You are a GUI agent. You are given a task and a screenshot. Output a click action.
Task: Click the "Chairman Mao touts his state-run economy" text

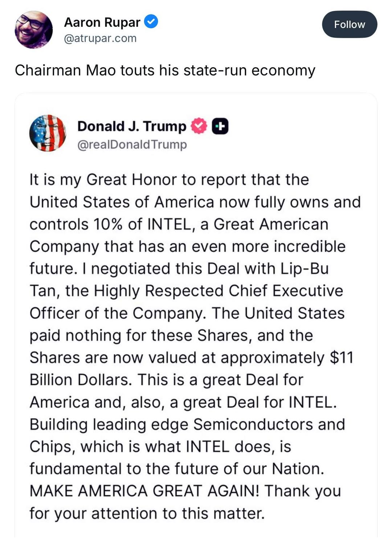[165, 70]
